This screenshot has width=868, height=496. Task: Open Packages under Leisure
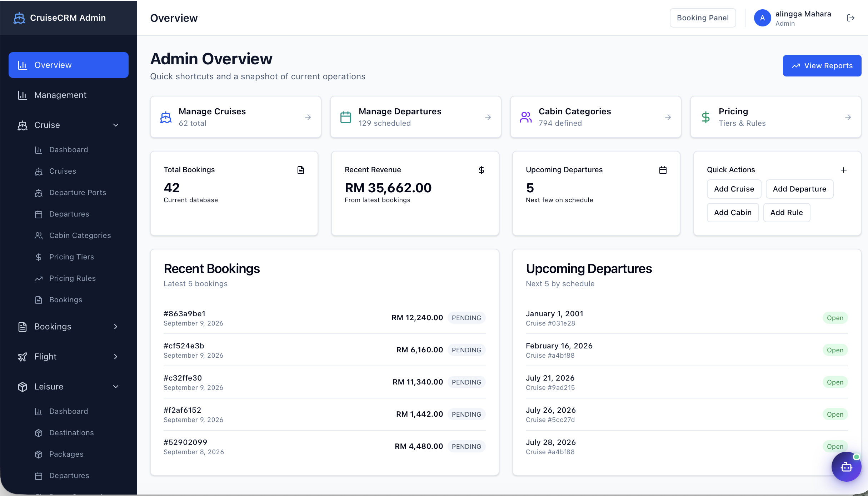point(66,454)
